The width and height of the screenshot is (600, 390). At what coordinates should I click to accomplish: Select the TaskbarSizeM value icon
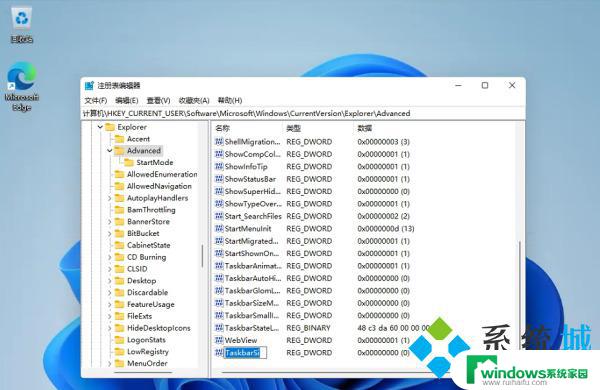(x=219, y=303)
